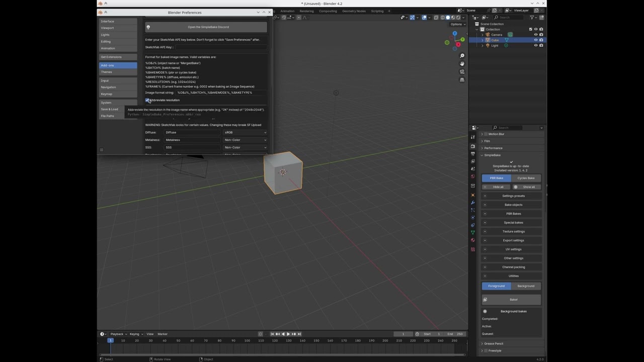The width and height of the screenshot is (644, 362).
Task: Switch to the Compositing workspace tab
Action: [328, 11]
